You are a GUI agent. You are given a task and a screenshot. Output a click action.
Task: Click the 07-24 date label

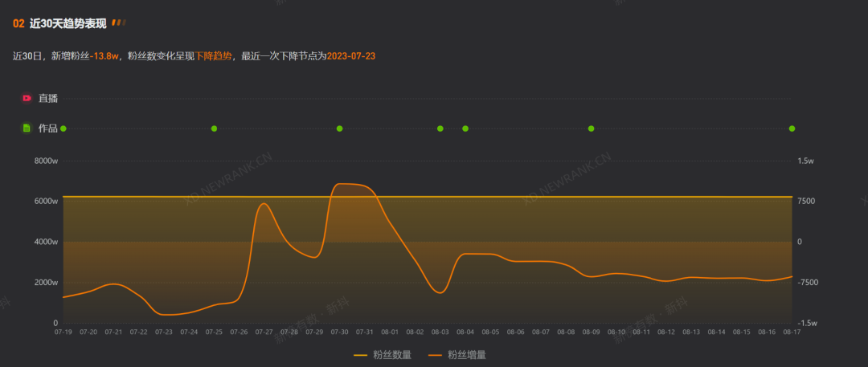coord(190,332)
